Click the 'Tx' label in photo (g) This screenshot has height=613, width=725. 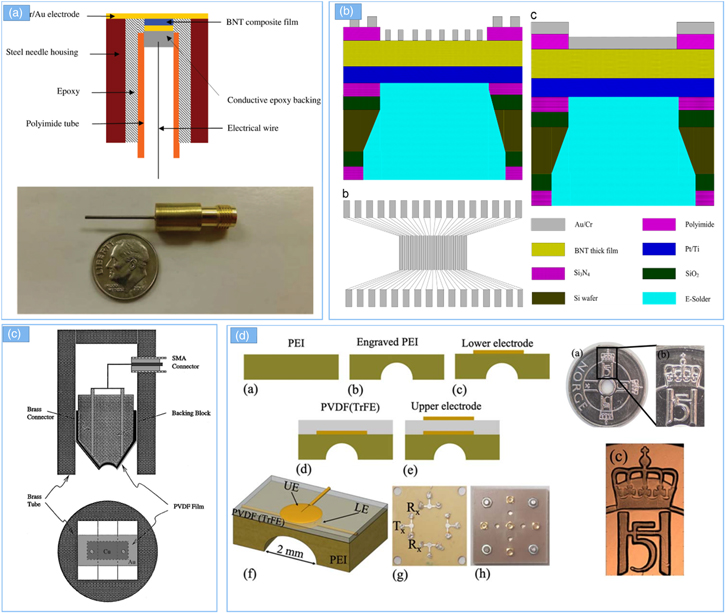click(x=399, y=527)
